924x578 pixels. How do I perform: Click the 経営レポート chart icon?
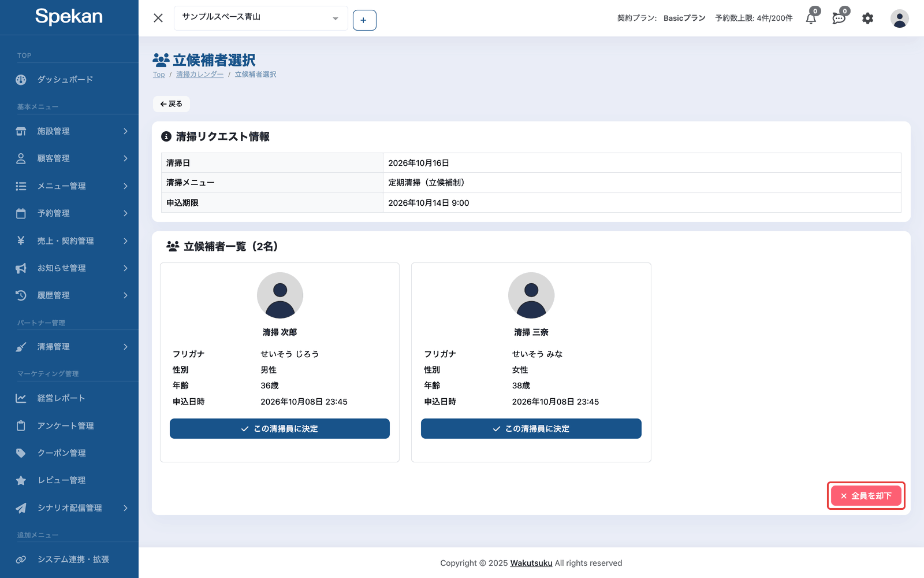click(x=21, y=398)
